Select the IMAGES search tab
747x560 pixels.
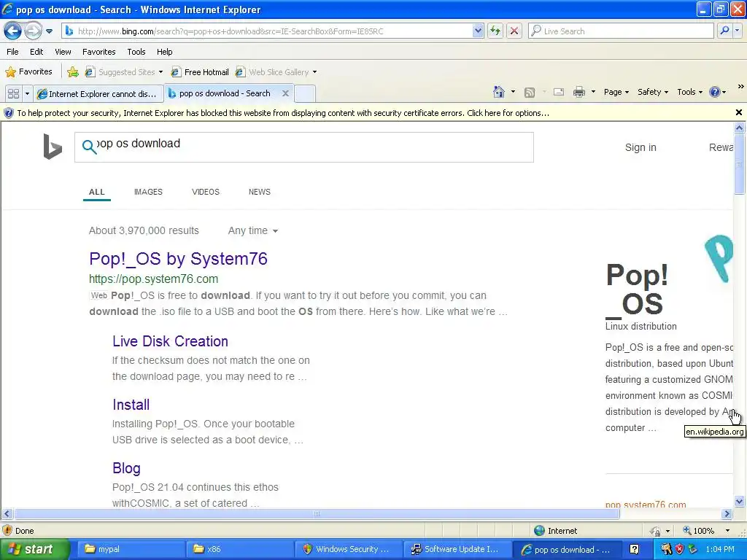148,192
